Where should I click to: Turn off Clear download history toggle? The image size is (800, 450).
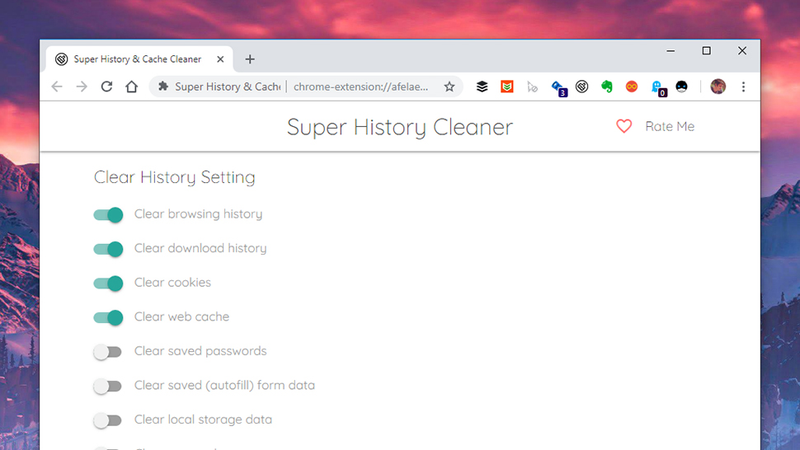(x=108, y=248)
